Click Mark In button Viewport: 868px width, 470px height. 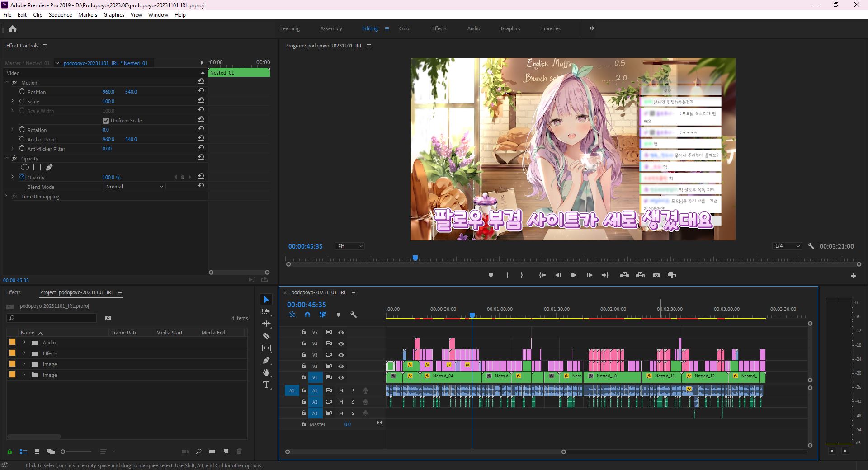[x=507, y=275]
